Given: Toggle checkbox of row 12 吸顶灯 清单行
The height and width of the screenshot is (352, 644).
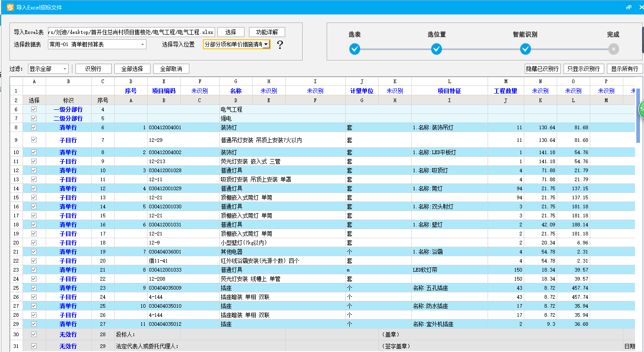Looking at the screenshot, I should 34,170.
